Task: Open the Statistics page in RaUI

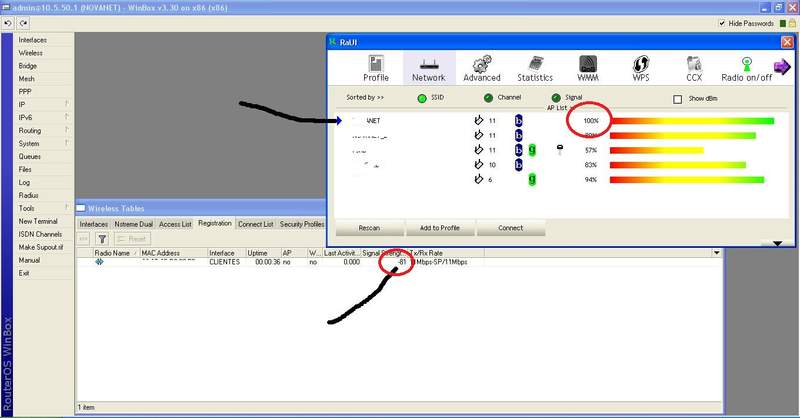Action: 535,68
